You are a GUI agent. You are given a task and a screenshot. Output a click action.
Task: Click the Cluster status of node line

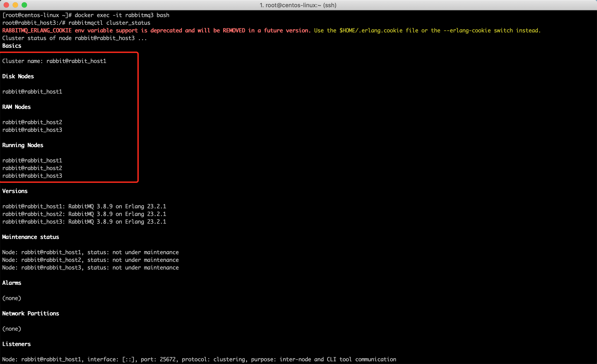coord(75,38)
